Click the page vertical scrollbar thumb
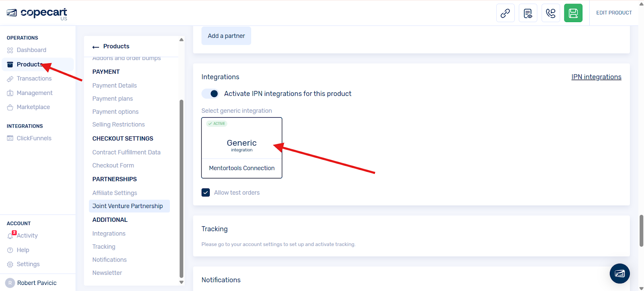644x291 pixels. point(641,231)
